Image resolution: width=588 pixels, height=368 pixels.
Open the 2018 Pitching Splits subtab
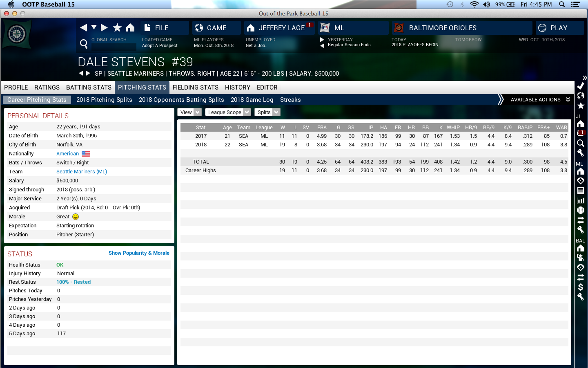tap(104, 100)
